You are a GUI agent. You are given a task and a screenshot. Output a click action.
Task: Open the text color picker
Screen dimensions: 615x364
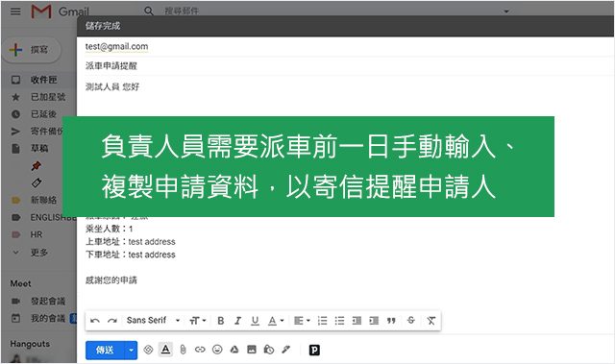276,321
